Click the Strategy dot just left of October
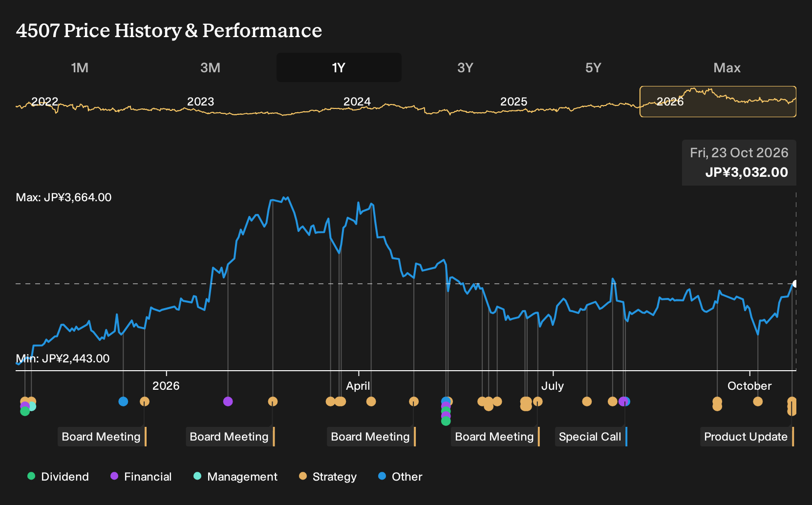812x505 pixels. (717, 401)
